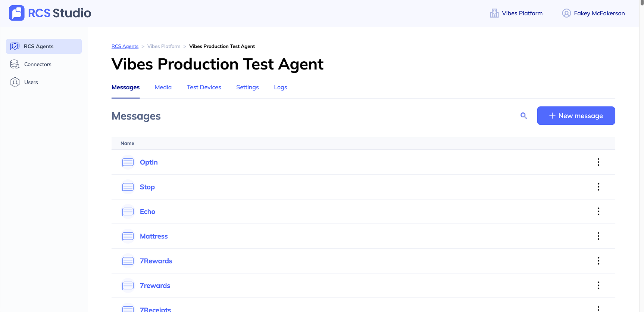This screenshot has height=312, width=644.
Task: Click the message icon beside Mattress
Action: (128, 236)
